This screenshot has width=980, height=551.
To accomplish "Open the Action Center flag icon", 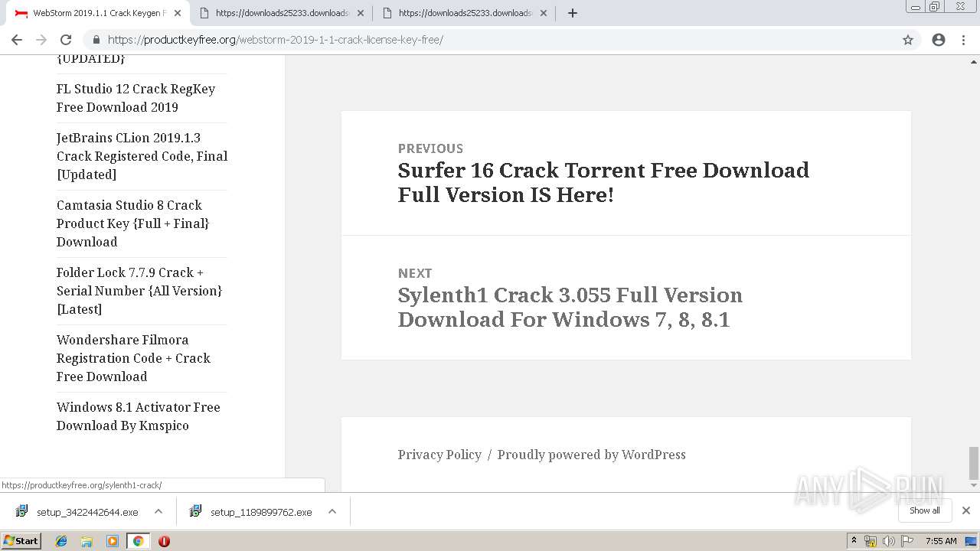I will [x=906, y=541].
